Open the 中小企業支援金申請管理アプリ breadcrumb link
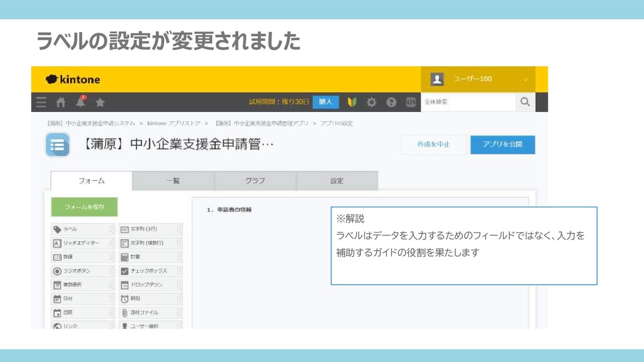Screen dimensions: 644x362 tap(261, 123)
